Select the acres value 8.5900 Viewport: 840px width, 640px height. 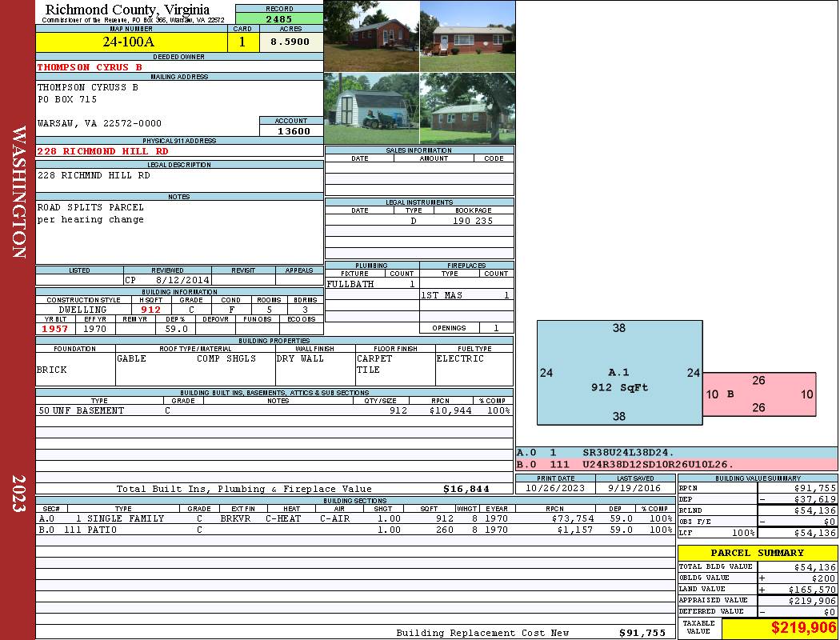click(291, 42)
